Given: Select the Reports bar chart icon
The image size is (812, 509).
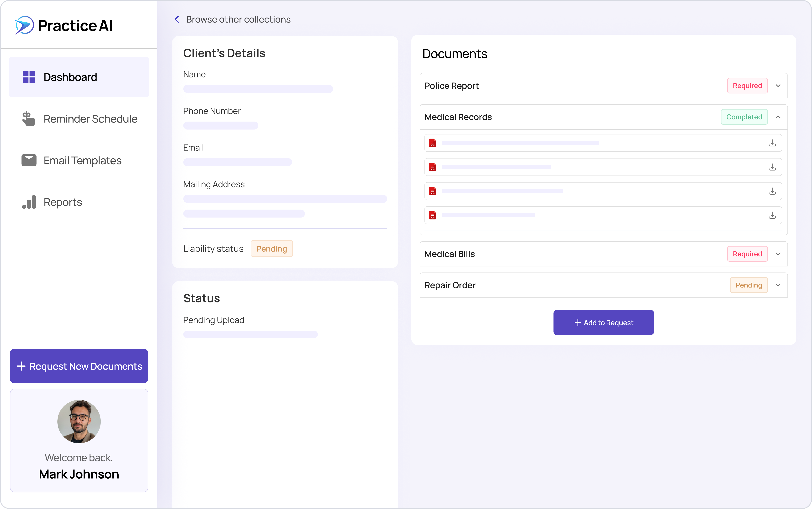Looking at the screenshot, I should pyautogui.click(x=29, y=202).
